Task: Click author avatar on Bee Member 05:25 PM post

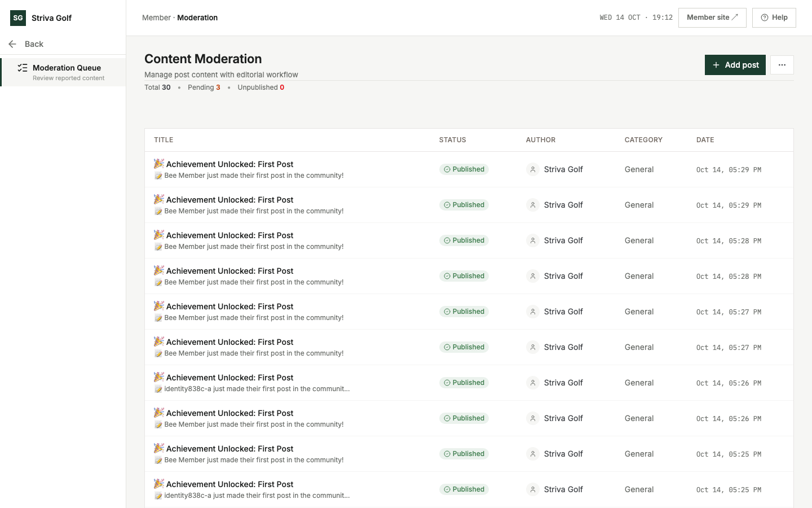Action: click(533, 454)
